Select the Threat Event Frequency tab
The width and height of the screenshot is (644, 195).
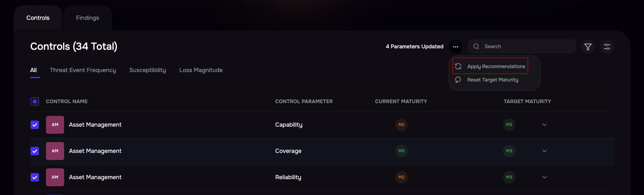click(83, 70)
